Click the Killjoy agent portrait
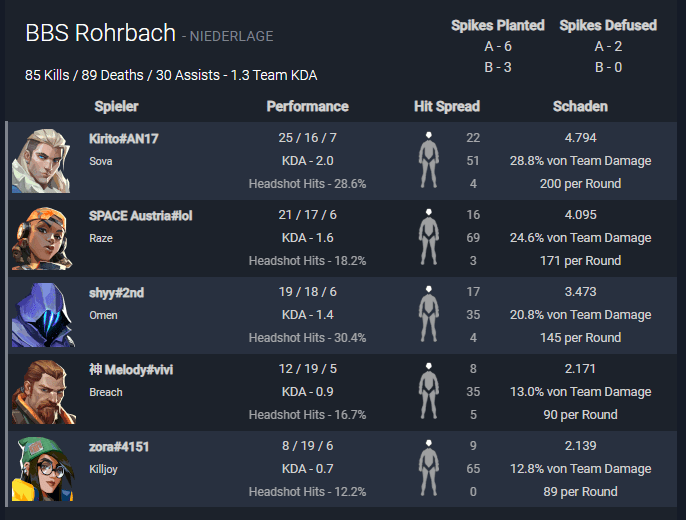This screenshot has width=686, height=520. point(42,469)
